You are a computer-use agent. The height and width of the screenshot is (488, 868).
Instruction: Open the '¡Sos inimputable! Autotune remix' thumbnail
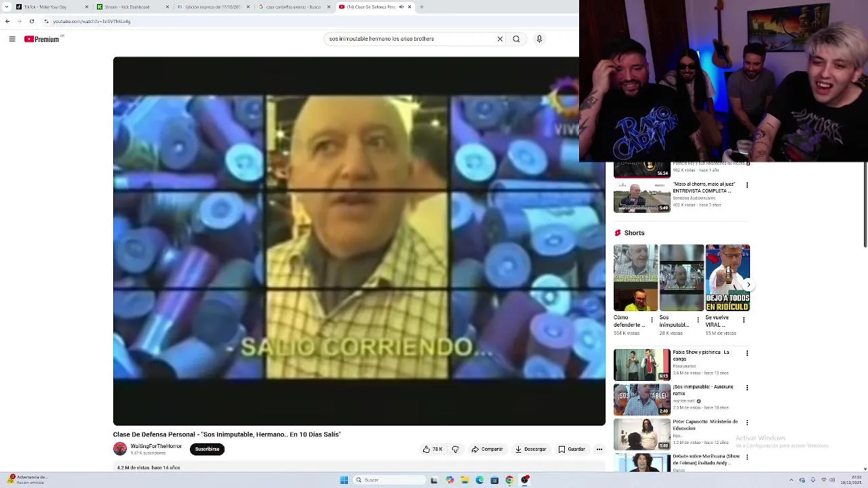coord(642,400)
